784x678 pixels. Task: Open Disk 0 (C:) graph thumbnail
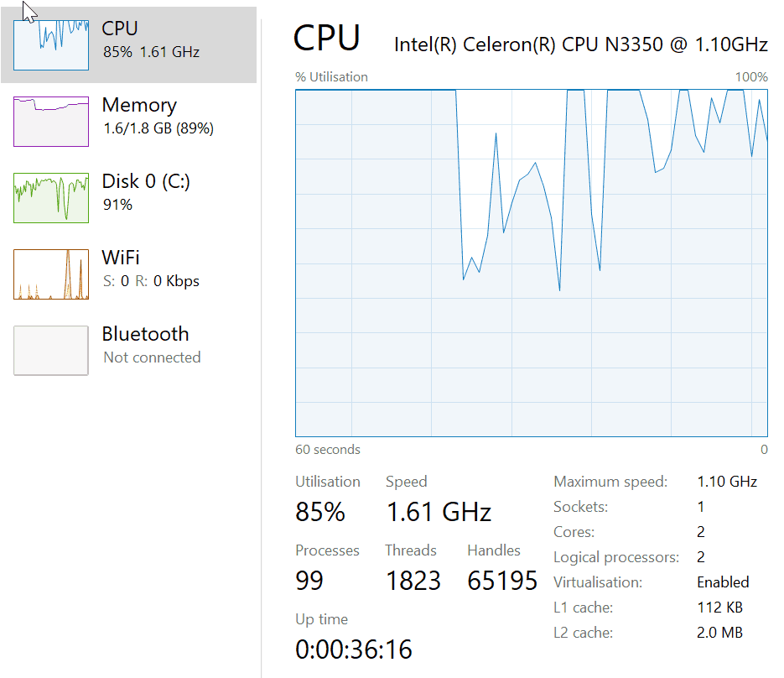[x=51, y=198]
